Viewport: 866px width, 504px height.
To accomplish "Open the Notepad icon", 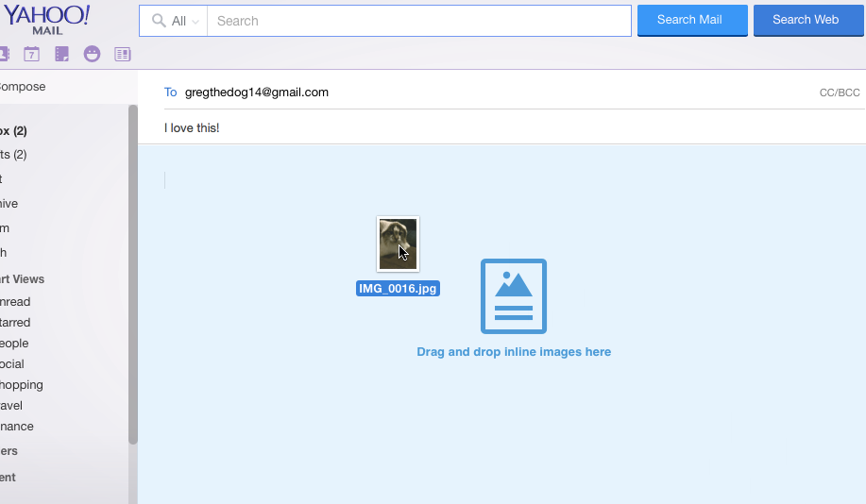I will (x=61, y=54).
